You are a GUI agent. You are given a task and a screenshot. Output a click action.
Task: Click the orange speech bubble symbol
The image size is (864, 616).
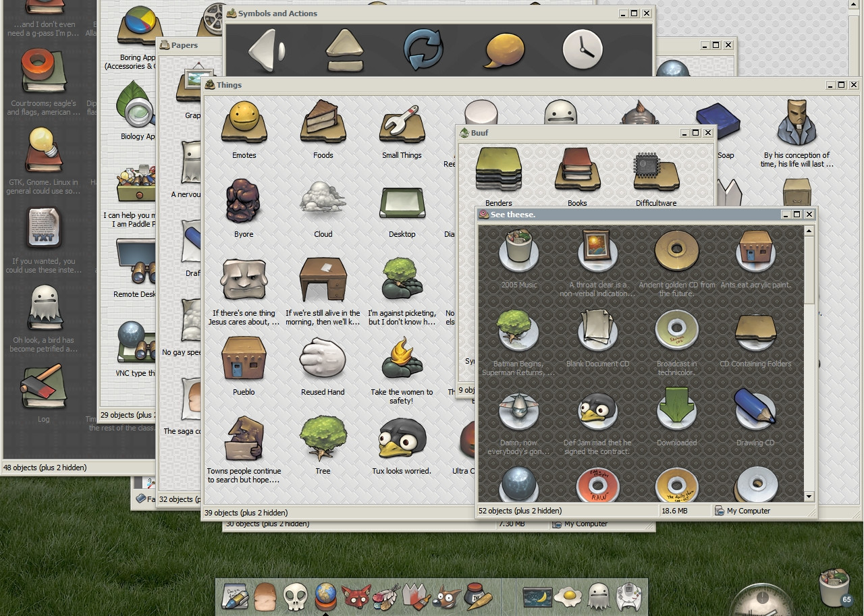pyautogui.click(x=504, y=50)
